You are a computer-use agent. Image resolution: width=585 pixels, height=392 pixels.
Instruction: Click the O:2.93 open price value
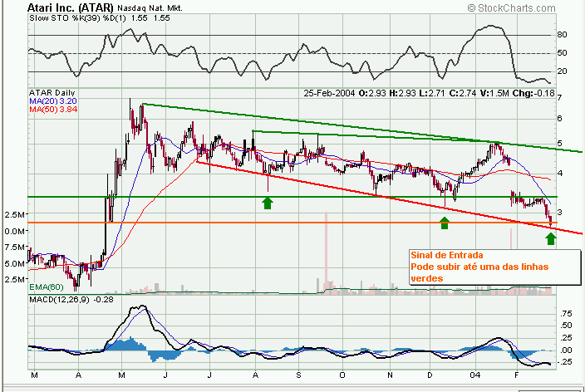[372, 93]
